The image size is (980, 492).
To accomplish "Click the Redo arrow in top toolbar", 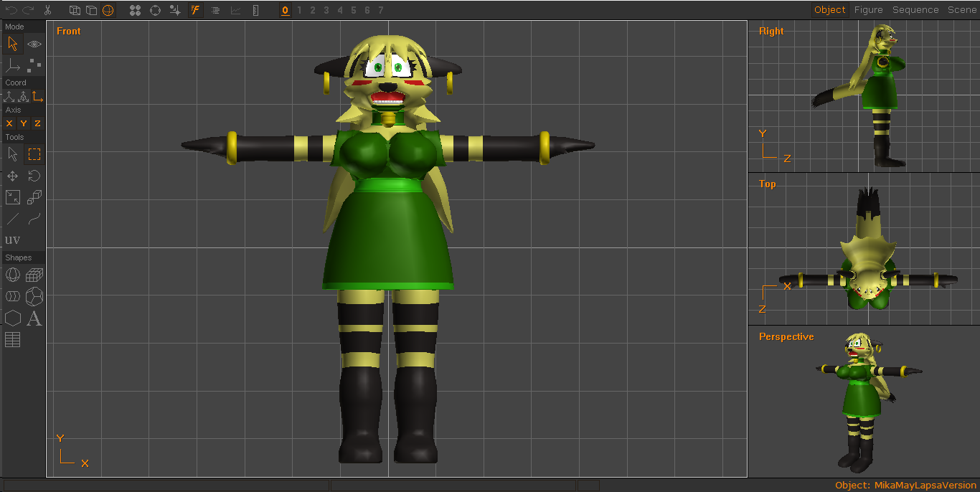I will point(28,10).
